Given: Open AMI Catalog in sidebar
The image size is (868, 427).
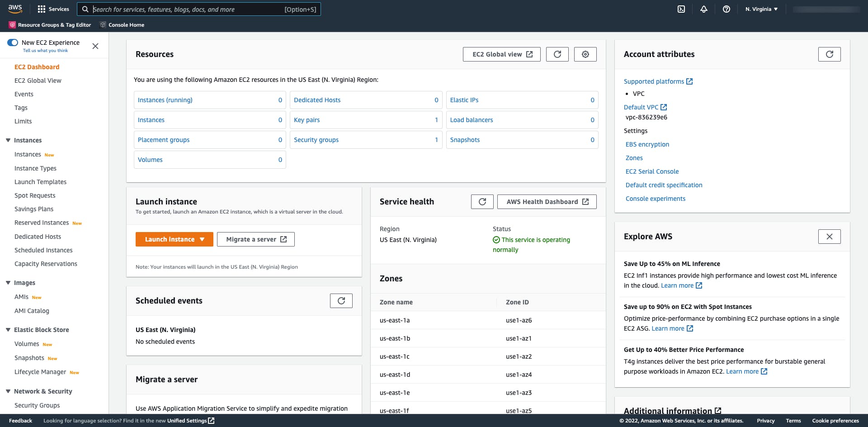Looking at the screenshot, I should tap(32, 311).
